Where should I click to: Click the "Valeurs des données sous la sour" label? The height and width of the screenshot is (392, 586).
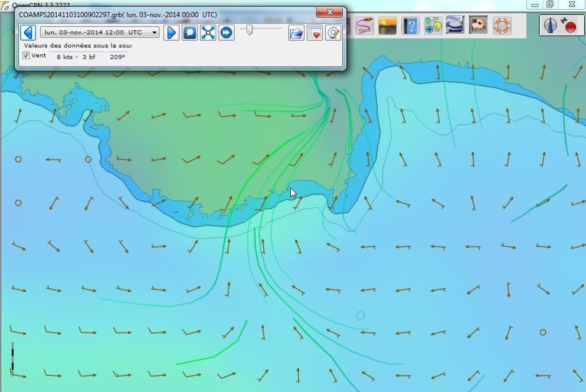coord(77,46)
